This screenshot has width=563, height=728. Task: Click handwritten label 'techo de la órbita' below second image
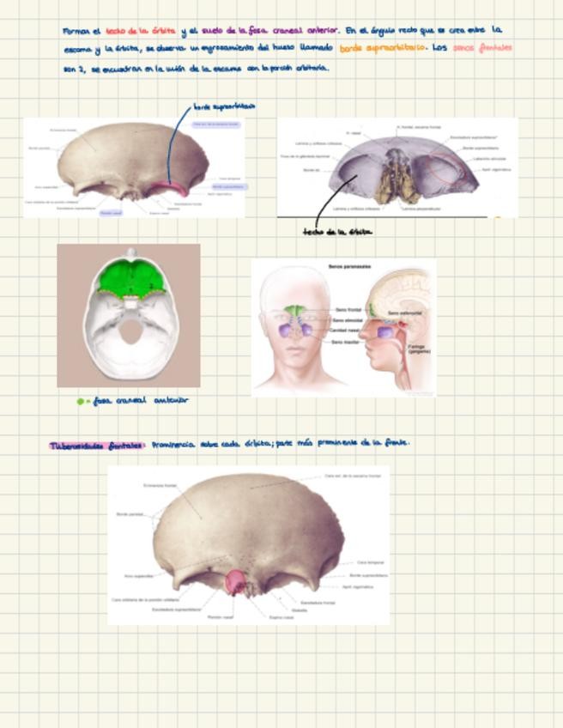(337, 231)
